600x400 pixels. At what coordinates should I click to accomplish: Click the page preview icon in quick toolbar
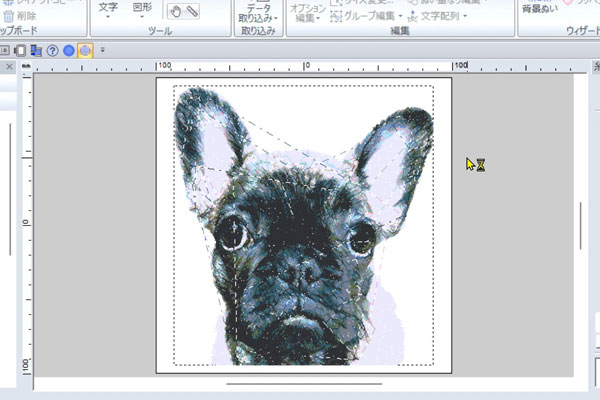(20, 51)
